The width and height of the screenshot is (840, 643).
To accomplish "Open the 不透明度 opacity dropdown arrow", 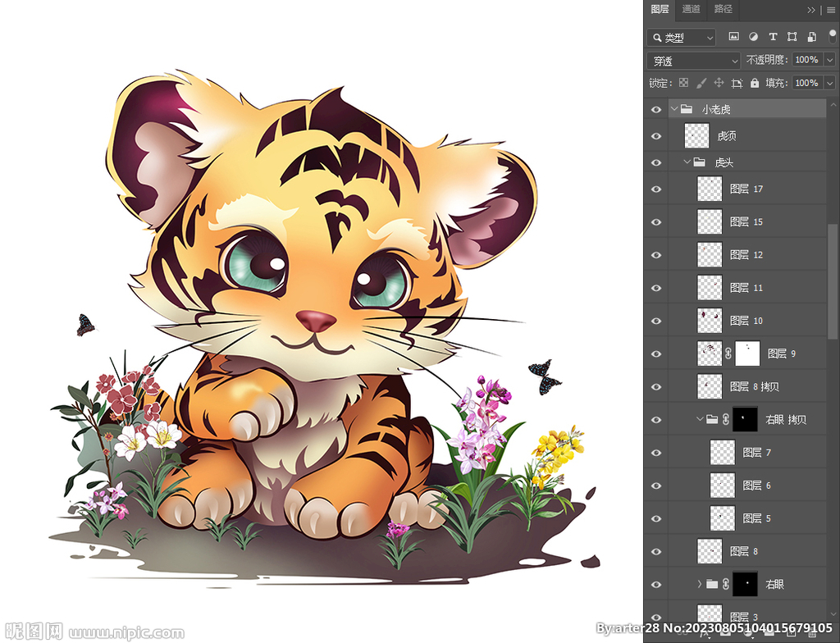I will click(x=829, y=60).
